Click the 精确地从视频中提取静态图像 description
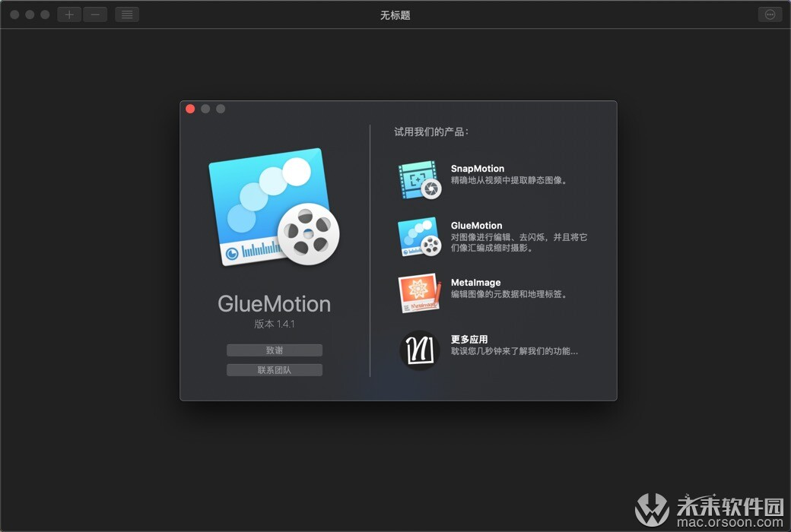The width and height of the screenshot is (791, 532). [509, 181]
